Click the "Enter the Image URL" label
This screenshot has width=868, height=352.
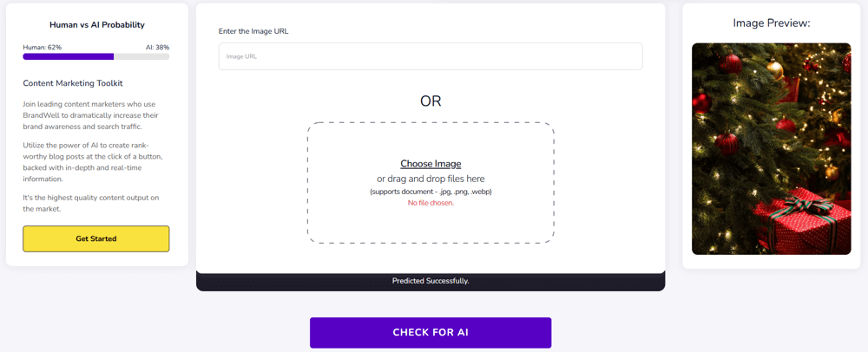point(253,31)
